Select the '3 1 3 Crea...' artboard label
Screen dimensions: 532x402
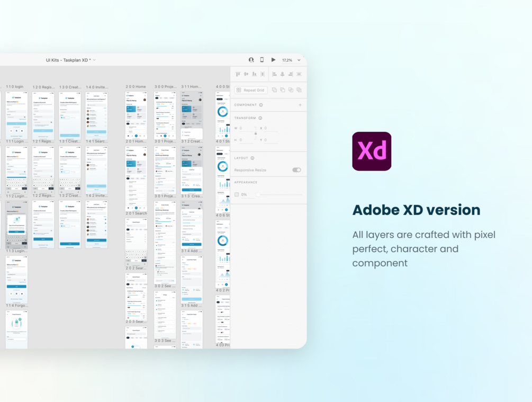pos(192,196)
